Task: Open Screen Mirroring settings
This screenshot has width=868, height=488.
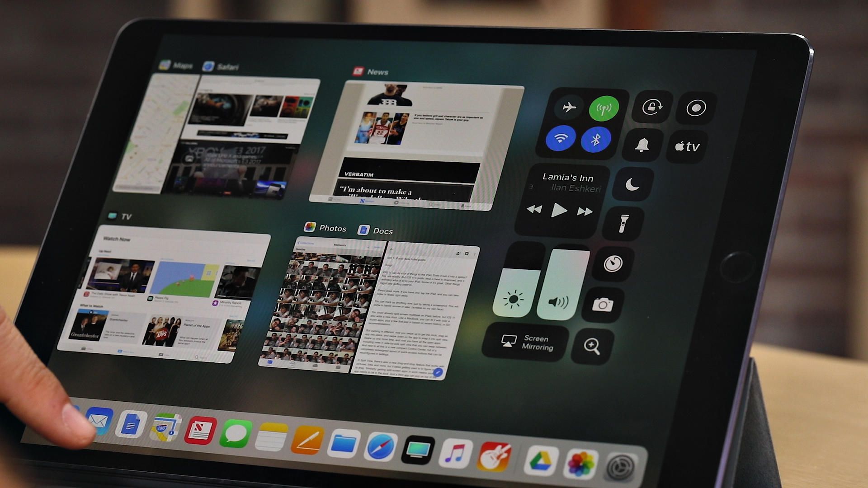Action: [x=528, y=344]
